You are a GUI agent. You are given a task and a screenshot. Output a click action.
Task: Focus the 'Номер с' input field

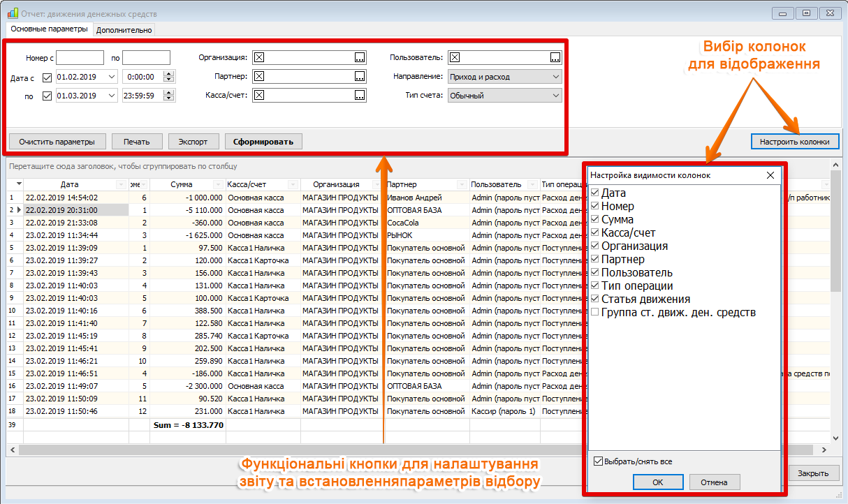pos(80,58)
